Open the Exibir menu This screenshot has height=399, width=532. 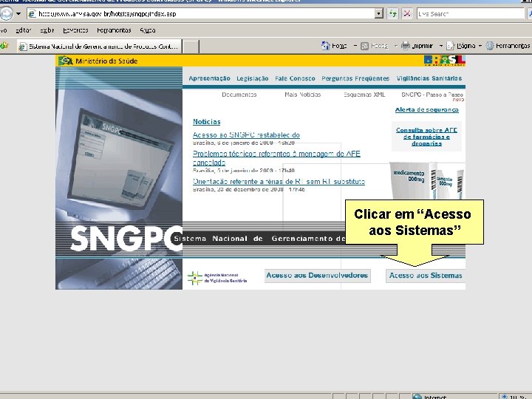[47, 30]
